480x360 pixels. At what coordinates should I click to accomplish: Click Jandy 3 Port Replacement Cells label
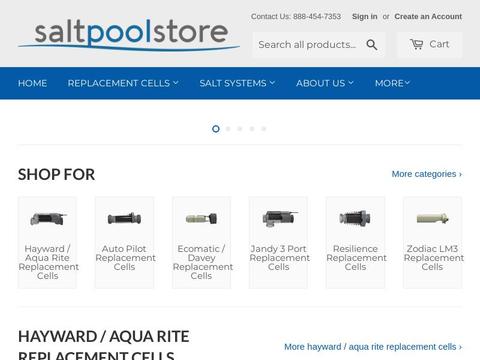click(279, 258)
